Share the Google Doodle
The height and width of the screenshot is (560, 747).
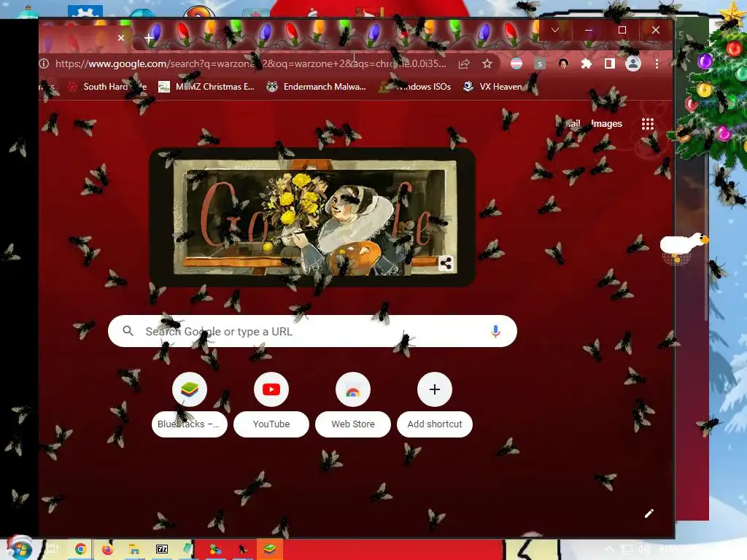tap(446, 263)
